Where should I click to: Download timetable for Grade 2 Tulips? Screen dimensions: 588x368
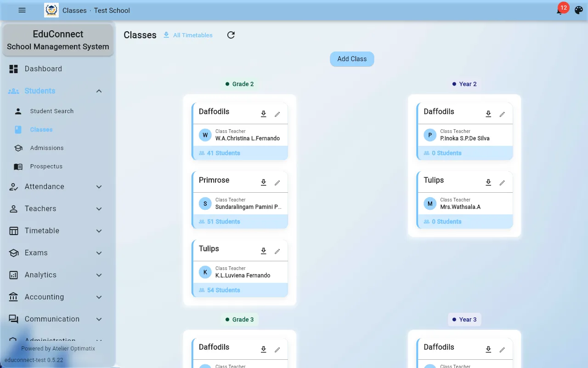[264, 251]
